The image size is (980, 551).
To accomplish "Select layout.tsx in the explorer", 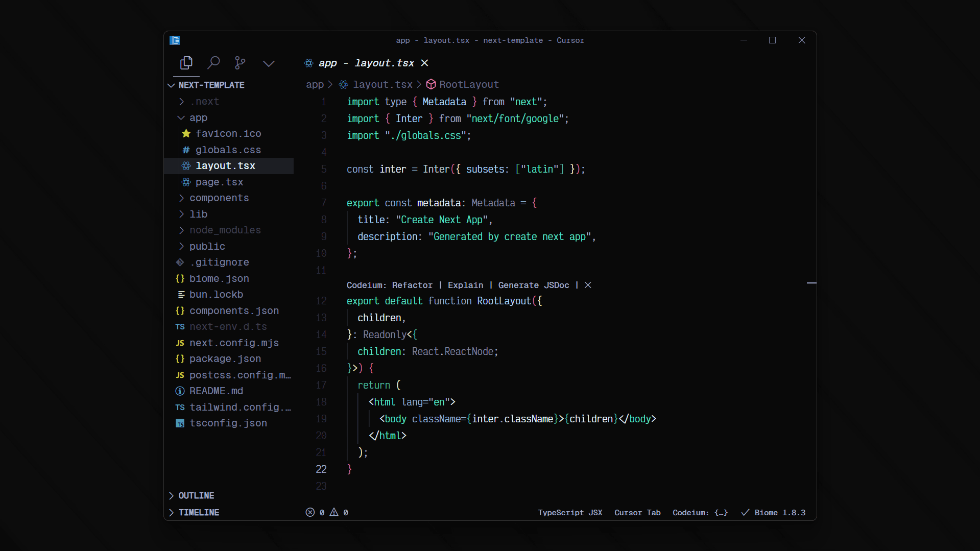I will [229, 166].
